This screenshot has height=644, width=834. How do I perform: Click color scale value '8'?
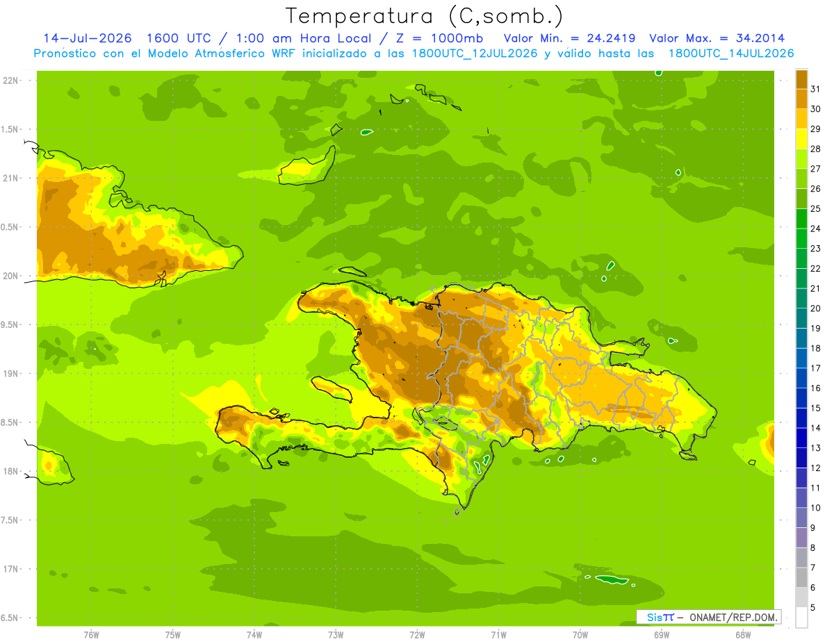click(814, 548)
